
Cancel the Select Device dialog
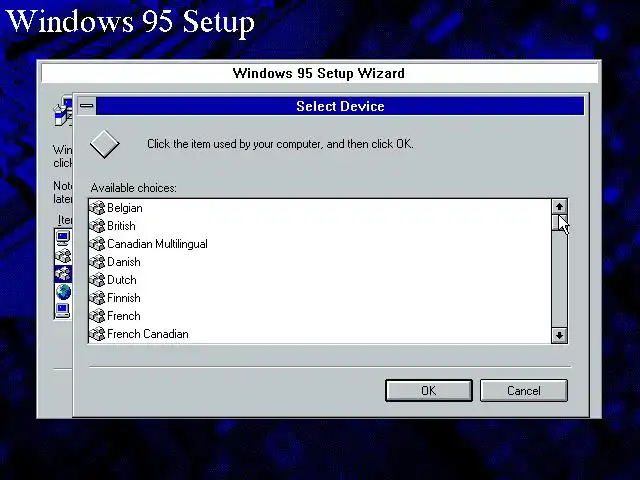point(524,391)
